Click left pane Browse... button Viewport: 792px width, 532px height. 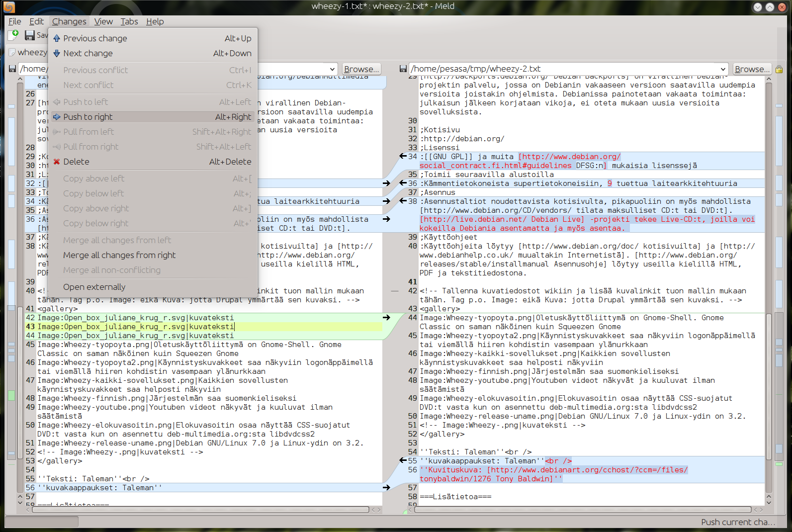pyautogui.click(x=361, y=69)
